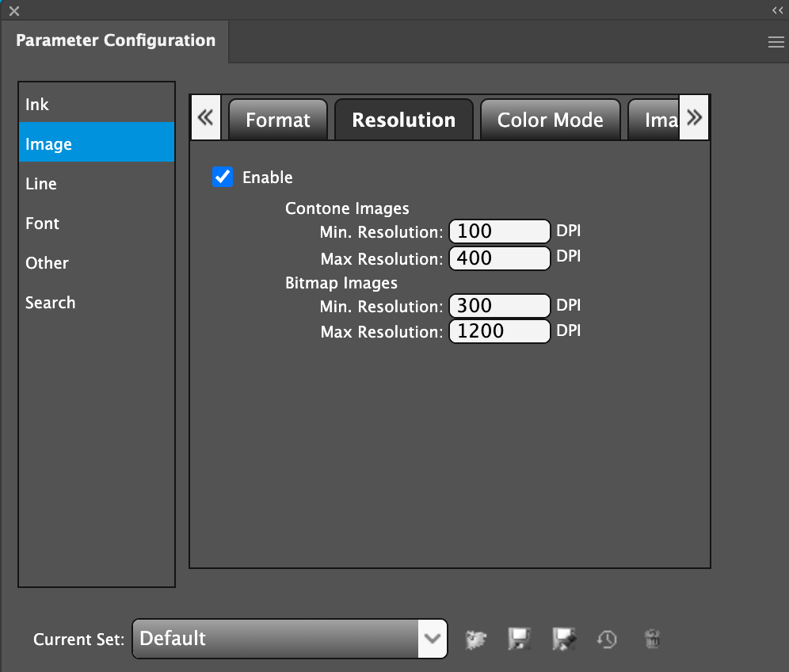Toggle the Enable checkbox
The image size is (789, 672).
point(223,177)
